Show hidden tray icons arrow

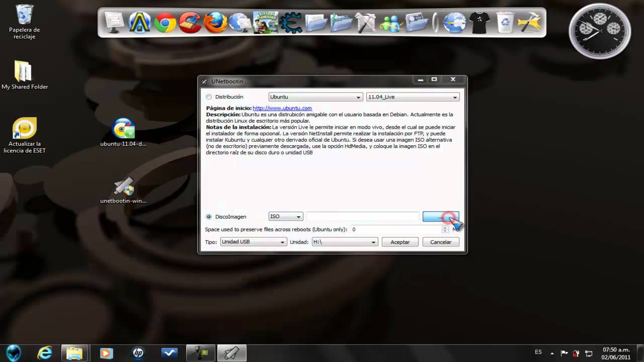click(x=552, y=353)
